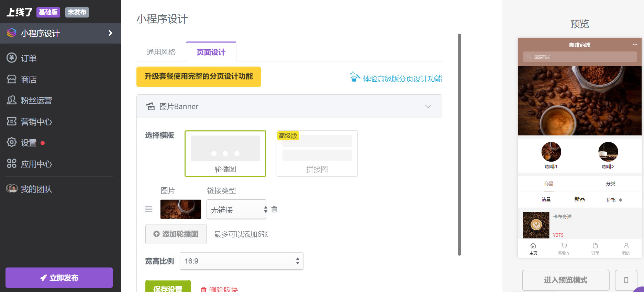Click the coffee banner image thumbnail
The width and height of the screenshot is (644, 292).
coord(180,209)
